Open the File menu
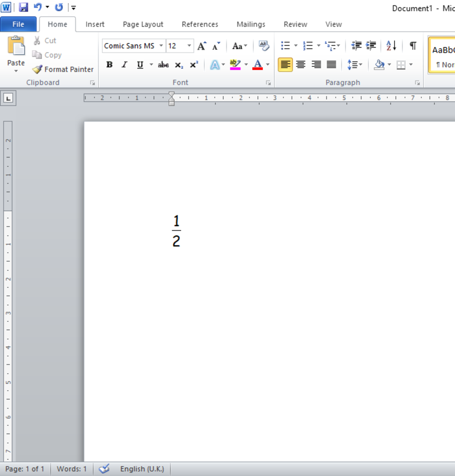 (18, 24)
